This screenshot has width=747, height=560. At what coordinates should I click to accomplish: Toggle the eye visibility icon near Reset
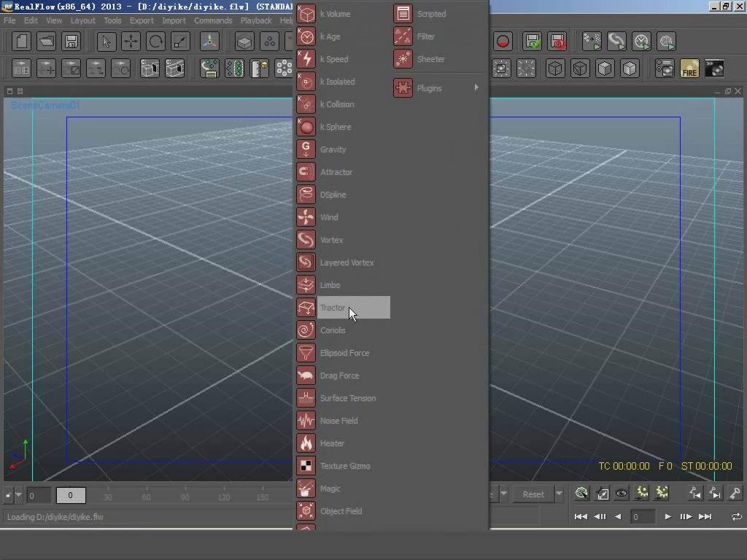pos(622,494)
